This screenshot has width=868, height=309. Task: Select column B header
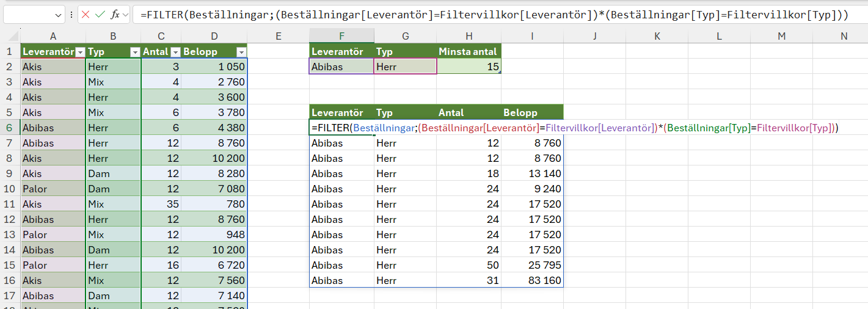coord(113,36)
